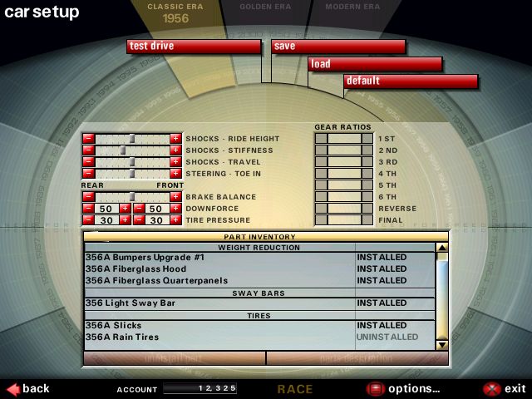Screen dimensions: 532x399
Task: Click the part inventory scroll down arrow
Action: [442, 345]
